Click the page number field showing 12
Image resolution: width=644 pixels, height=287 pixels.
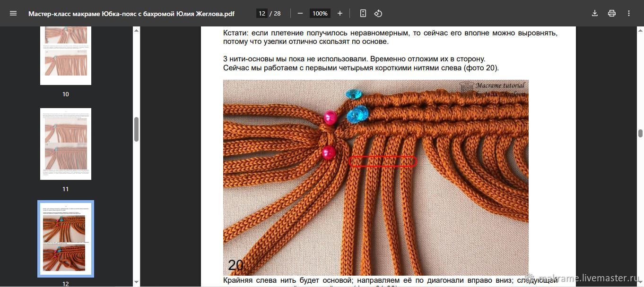click(262, 13)
